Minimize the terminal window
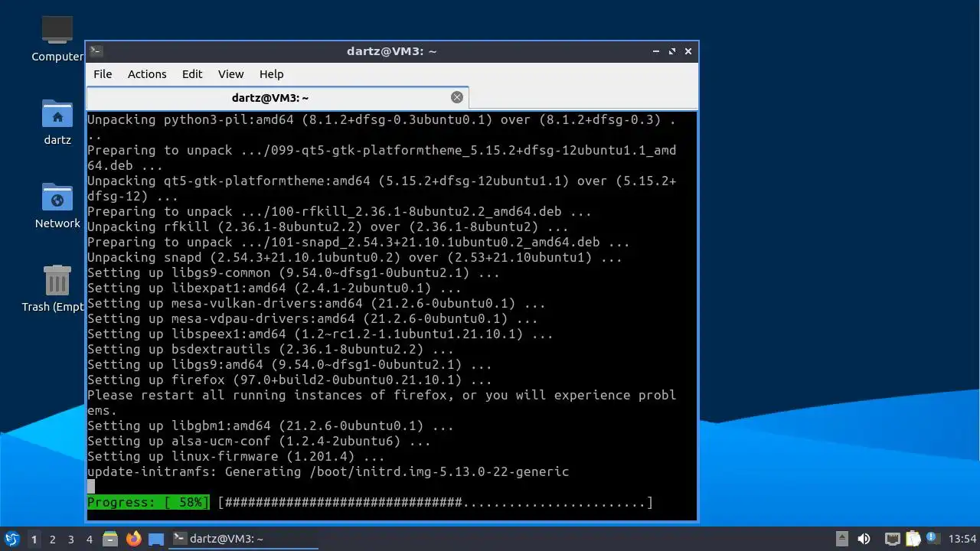The width and height of the screenshot is (980, 551). click(x=656, y=51)
